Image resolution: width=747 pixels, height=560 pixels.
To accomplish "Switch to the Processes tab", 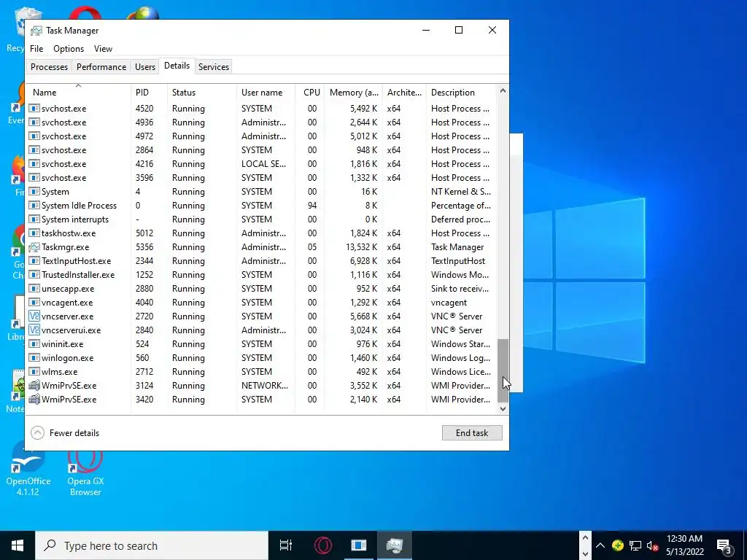I will coord(49,66).
